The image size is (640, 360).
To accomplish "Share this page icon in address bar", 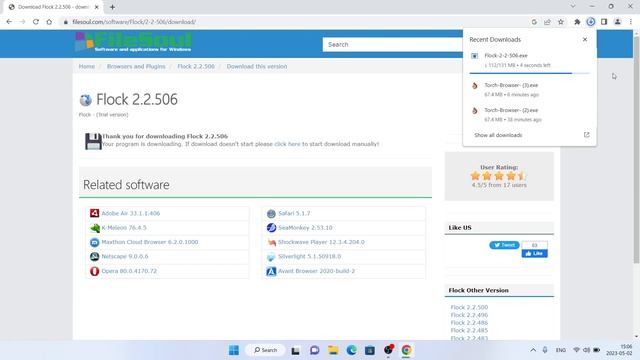I will [x=547, y=22].
